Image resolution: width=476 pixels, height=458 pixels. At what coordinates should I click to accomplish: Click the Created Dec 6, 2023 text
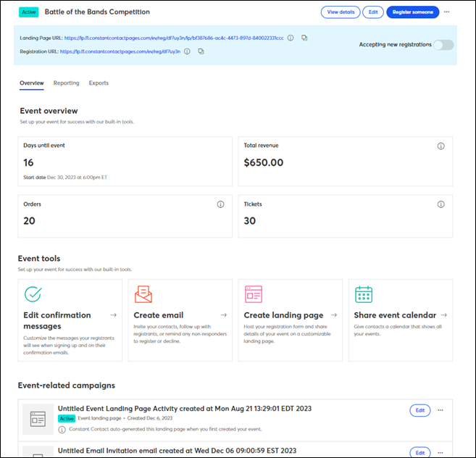(150, 418)
